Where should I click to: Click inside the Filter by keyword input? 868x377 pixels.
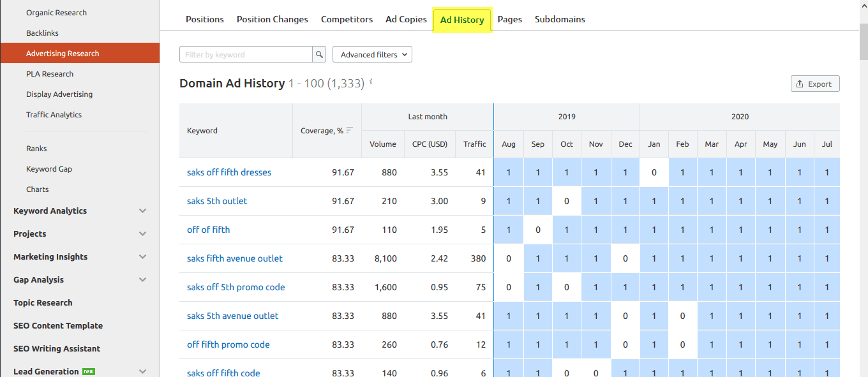pyautogui.click(x=246, y=54)
